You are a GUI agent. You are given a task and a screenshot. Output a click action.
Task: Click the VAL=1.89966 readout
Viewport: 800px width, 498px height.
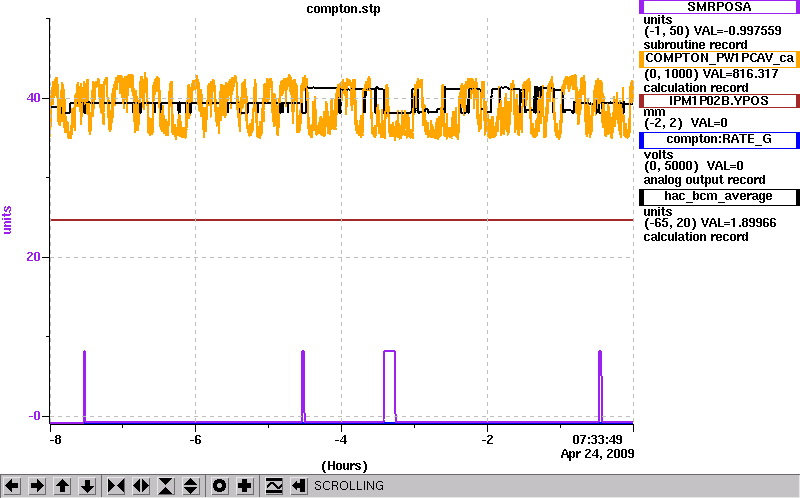(738, 223)
